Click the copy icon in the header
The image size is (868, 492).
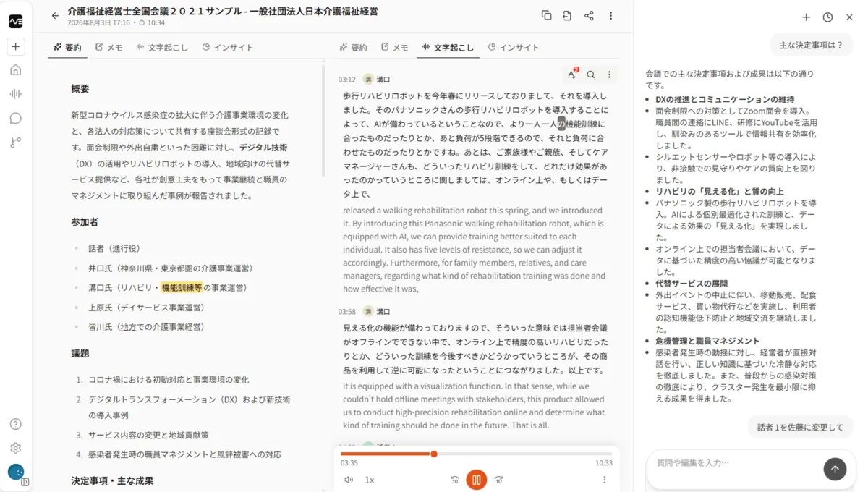tap(546, 15)
